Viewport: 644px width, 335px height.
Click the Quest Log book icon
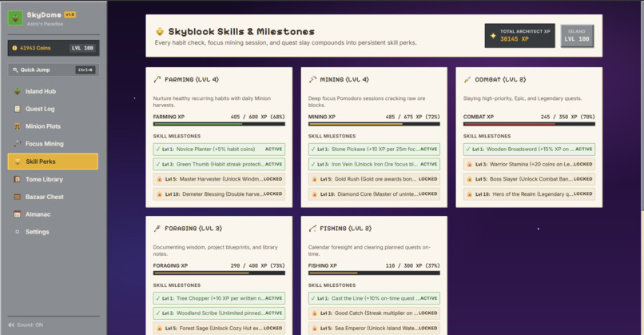click(x=18, y=109)
